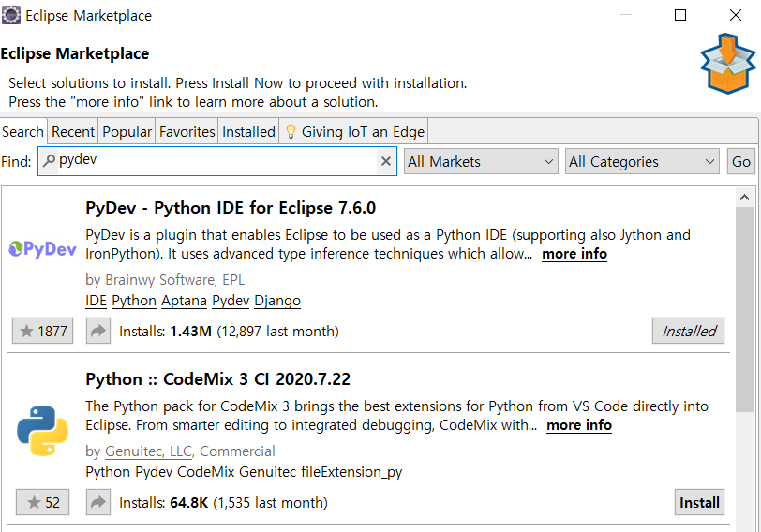Viewport: 761px width, 532px height.
Task: Click the CodeMix tag
Action: click(206, 472)
